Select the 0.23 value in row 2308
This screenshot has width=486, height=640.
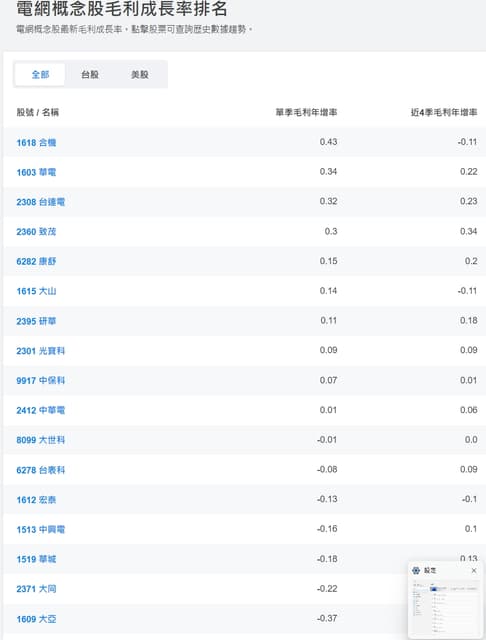pyautogui.click(x=469, y=202)
